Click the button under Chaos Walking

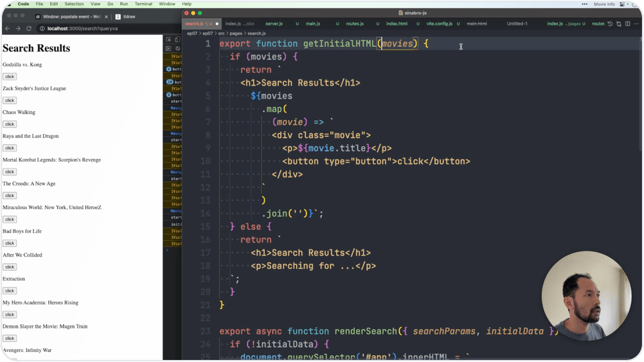[9, 124]
